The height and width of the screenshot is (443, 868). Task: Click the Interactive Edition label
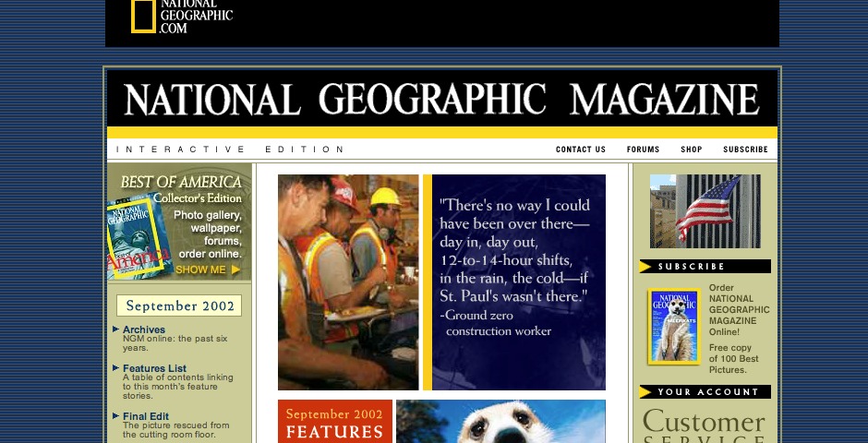(230, 150)
